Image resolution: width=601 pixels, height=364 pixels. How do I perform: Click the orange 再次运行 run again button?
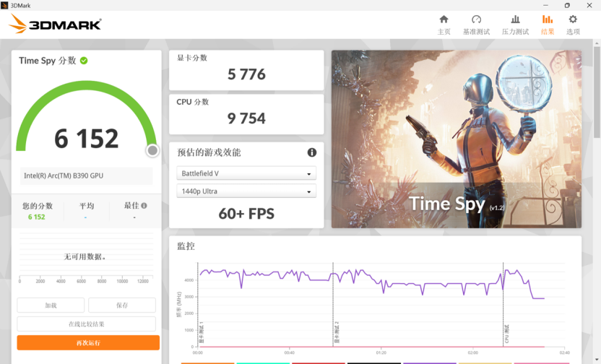tap(88, 343)
